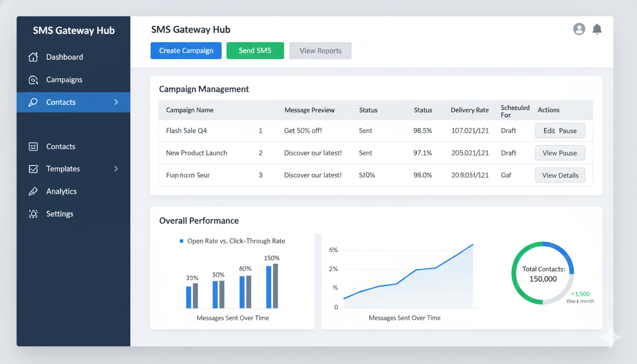This screenshot has width=637, height=364.
Task: Open the Contacts list icon lower in sidebar
Action: click(x=33, y=146)
